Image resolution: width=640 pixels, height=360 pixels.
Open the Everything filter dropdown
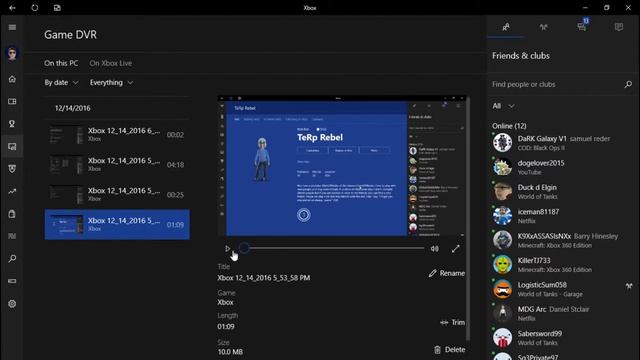point(111,82)
